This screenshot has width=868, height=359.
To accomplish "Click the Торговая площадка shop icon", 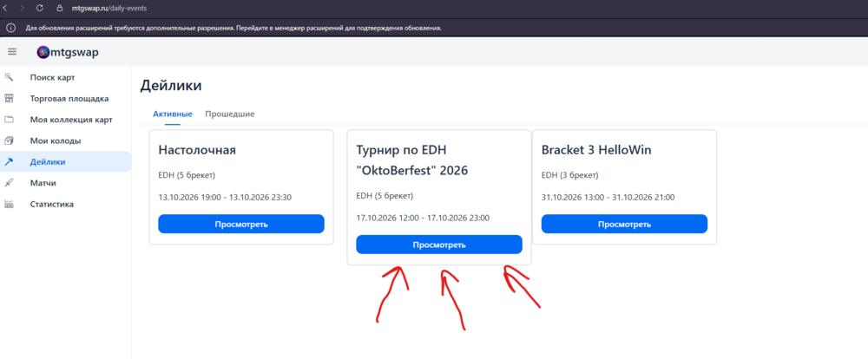I will pyautogui.click(x=9, y=99).
